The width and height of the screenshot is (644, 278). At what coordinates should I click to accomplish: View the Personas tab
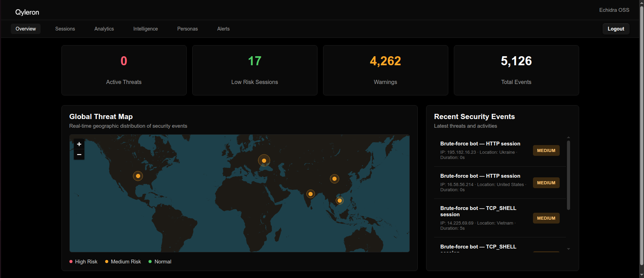[x=187, y=29]
